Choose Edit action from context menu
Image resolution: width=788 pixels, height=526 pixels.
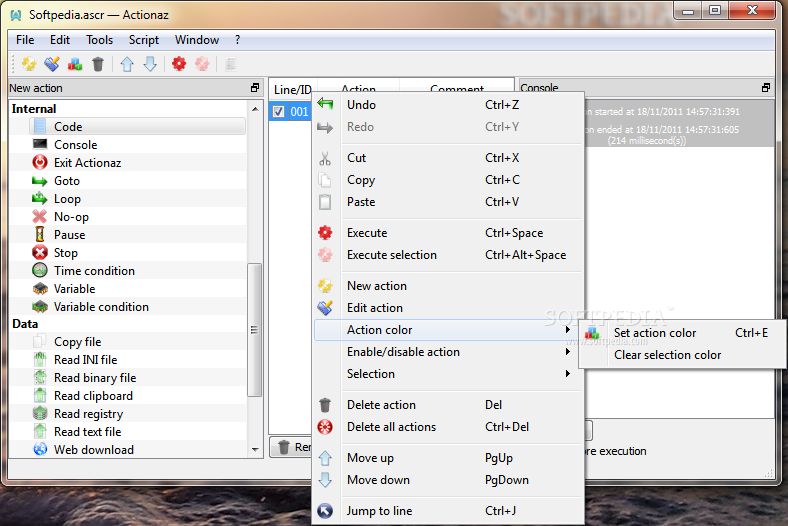[x=447, y=308]
